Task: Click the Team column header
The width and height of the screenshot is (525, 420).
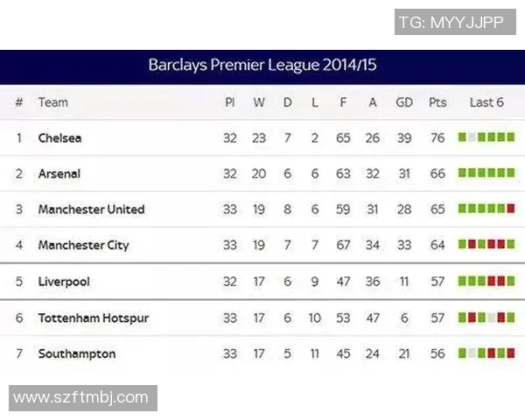Action: 52,102
